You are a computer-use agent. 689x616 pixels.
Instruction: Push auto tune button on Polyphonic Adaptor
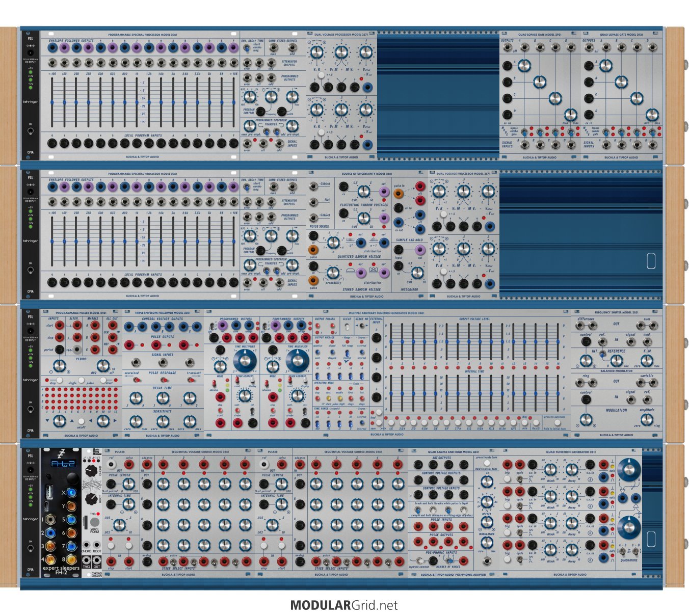[x=487, y=463]
